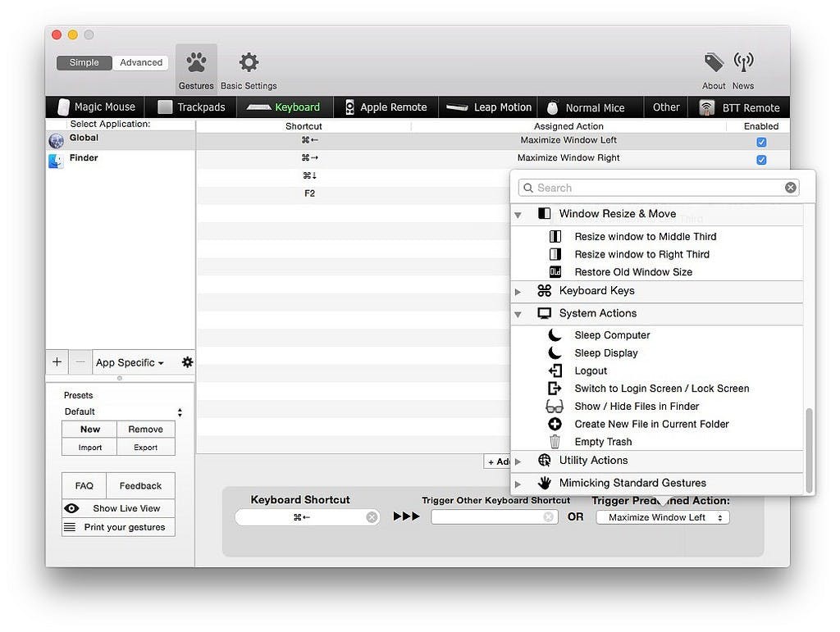Image resolution: width=840 pixels, height=632 pixels.
Task: Open the Gestures paw icon tab
Action: point(196,62)
